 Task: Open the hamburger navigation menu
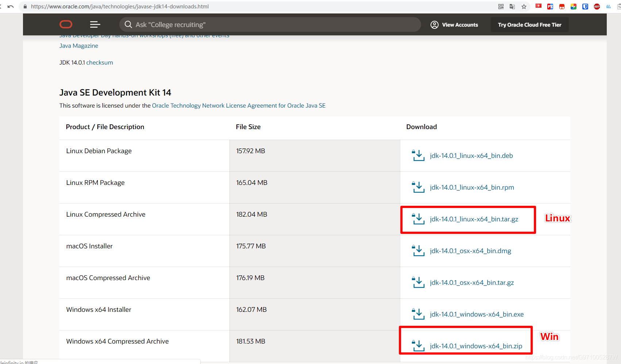coord(95,24)
